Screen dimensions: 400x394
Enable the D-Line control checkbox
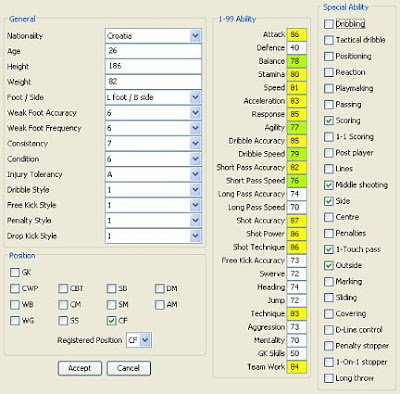329,330
